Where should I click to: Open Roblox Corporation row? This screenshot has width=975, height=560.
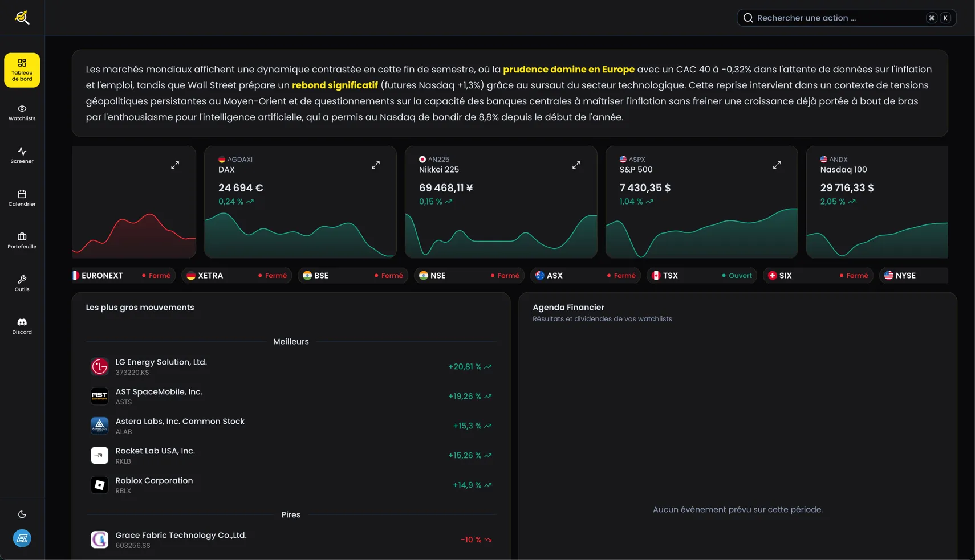click(291, 485)
